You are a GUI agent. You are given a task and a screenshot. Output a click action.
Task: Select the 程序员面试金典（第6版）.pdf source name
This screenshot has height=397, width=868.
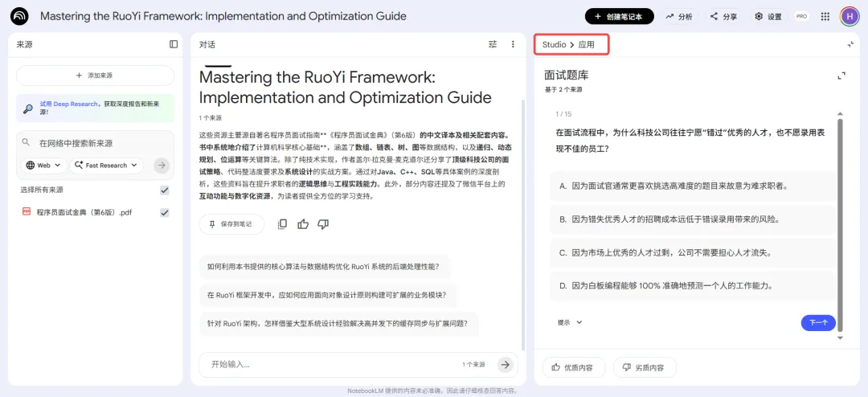coord(84,213)
